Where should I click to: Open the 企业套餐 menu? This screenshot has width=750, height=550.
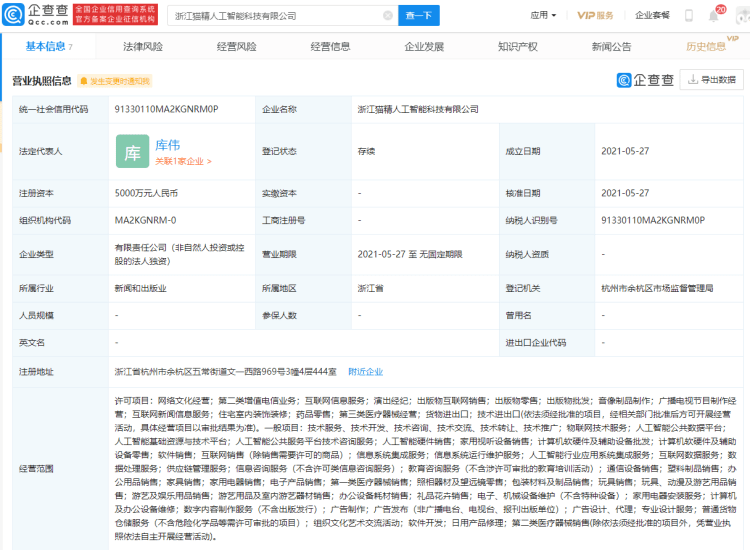653,16
